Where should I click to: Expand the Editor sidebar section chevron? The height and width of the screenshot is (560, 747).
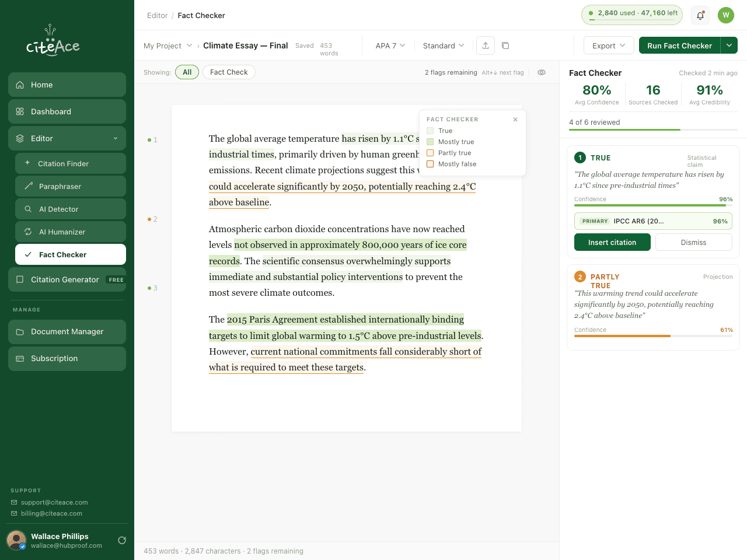coord(116,138)
